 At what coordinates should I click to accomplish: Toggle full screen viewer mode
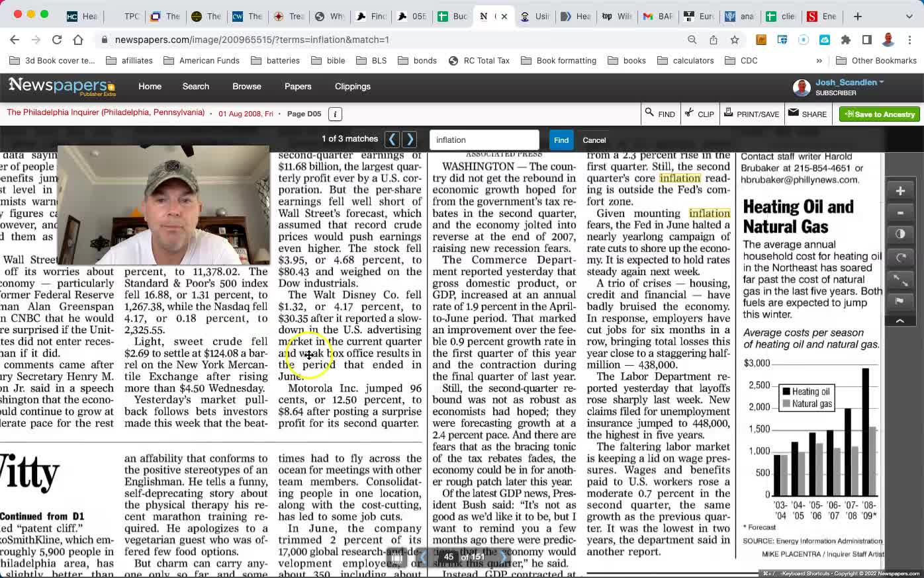900,280
